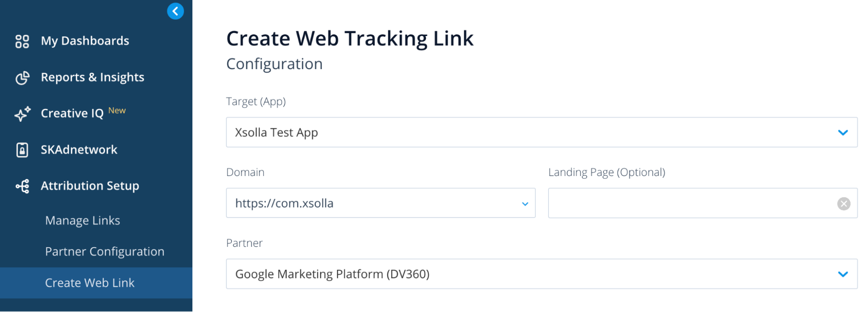Image resolution: width=868 pixels, height=312 pixels.
Task: Click the Creative IQ sparkle icon
Action: (x=22, y=114)
